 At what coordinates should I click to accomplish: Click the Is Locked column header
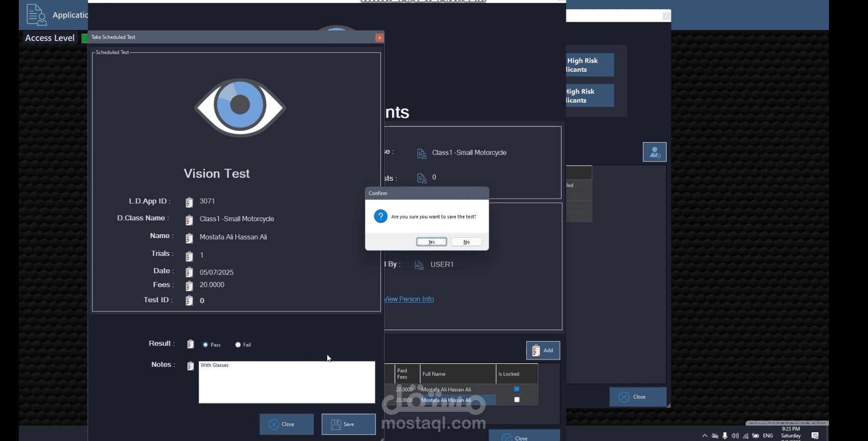pyautogui.click(x=517, y=374)
